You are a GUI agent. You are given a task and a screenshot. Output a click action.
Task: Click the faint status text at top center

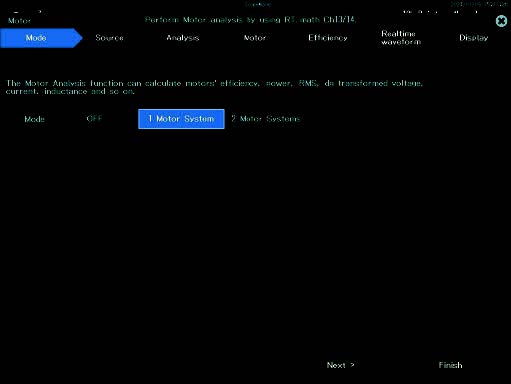[258, 4]
